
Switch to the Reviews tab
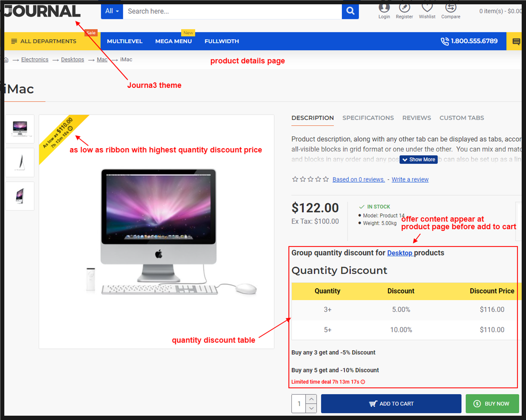click(416, 118)
